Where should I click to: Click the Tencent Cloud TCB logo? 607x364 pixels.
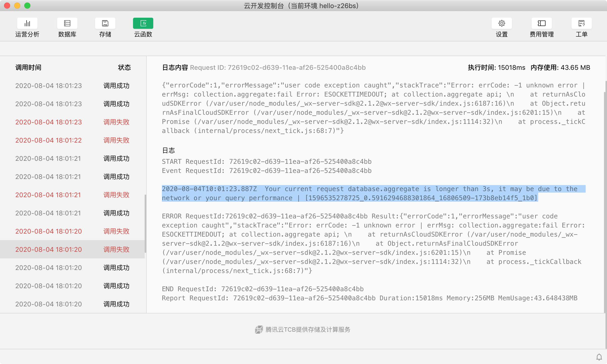tap(259, 330)
